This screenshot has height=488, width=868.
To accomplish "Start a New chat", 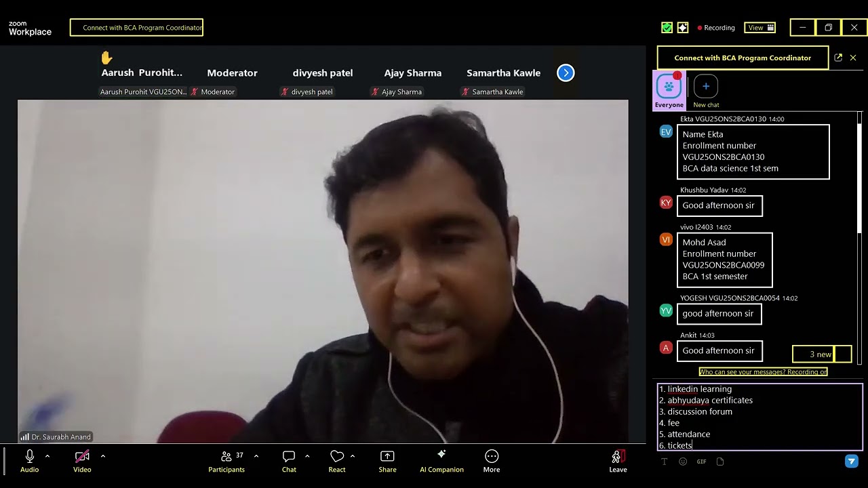I will [x=706, y=91].
